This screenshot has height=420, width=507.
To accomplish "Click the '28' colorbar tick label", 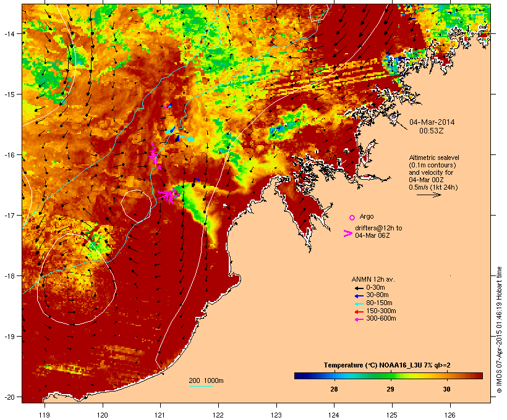I will [334, 389].
